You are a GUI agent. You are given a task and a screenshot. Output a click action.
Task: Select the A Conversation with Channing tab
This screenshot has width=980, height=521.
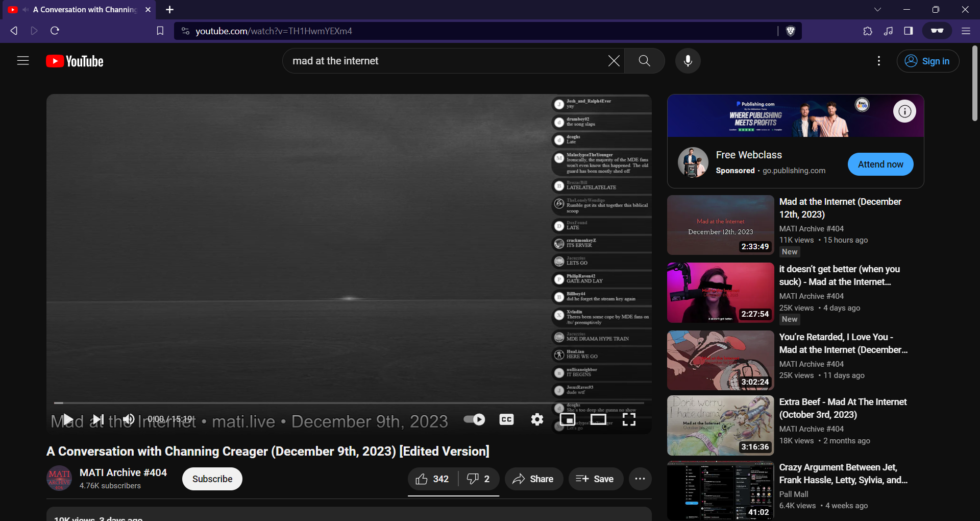click(x=79, y=10)
